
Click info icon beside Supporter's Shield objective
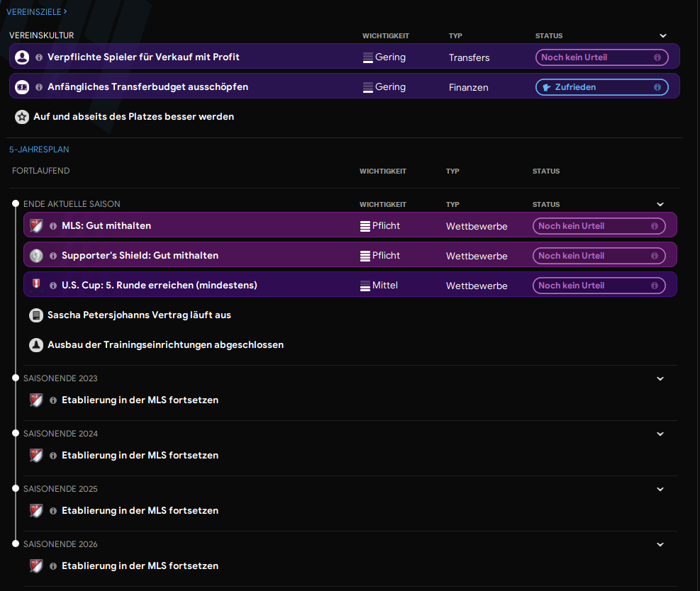tap(53, 256)
